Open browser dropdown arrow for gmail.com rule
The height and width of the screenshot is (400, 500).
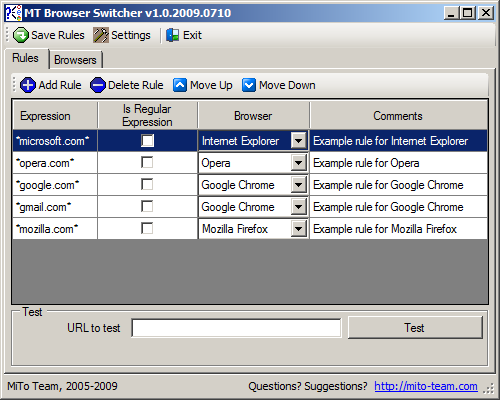pos(299,207)
